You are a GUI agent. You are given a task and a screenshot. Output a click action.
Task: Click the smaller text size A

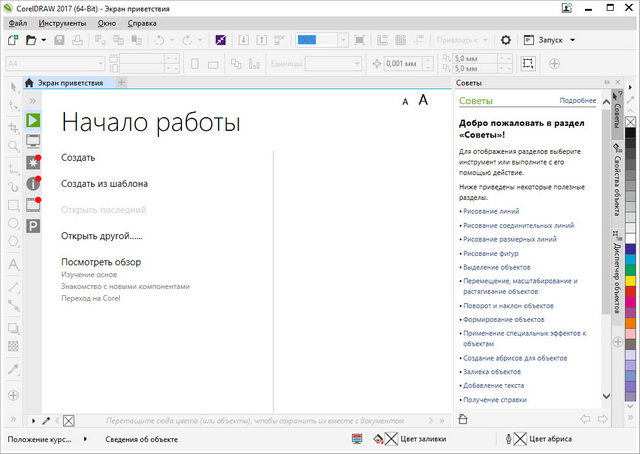(405, 102)
